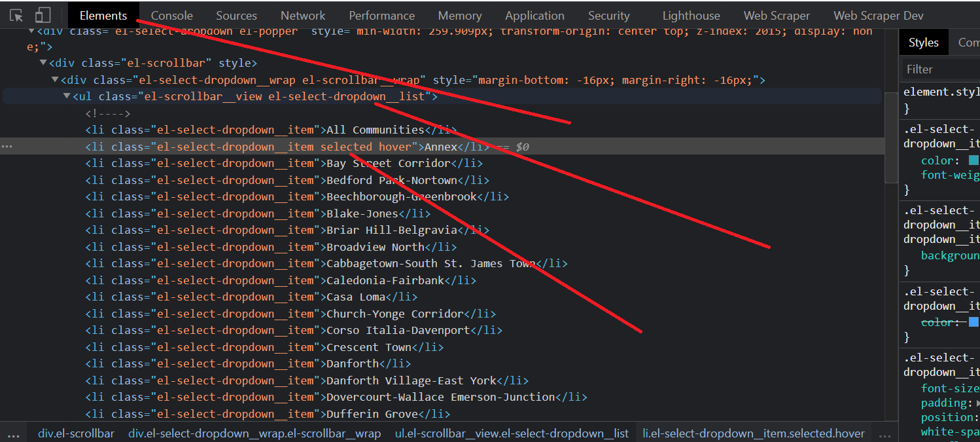Click the blue swatch beside struck-through color

click(x=973, y=322)
